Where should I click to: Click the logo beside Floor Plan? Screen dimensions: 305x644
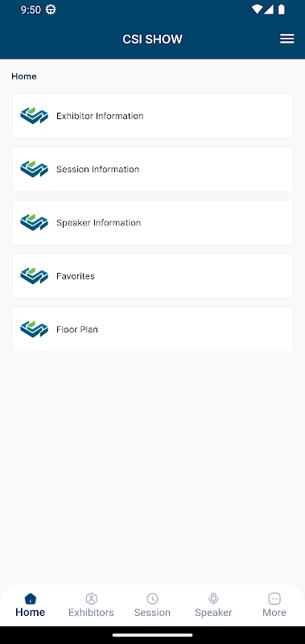coord(34,329)
